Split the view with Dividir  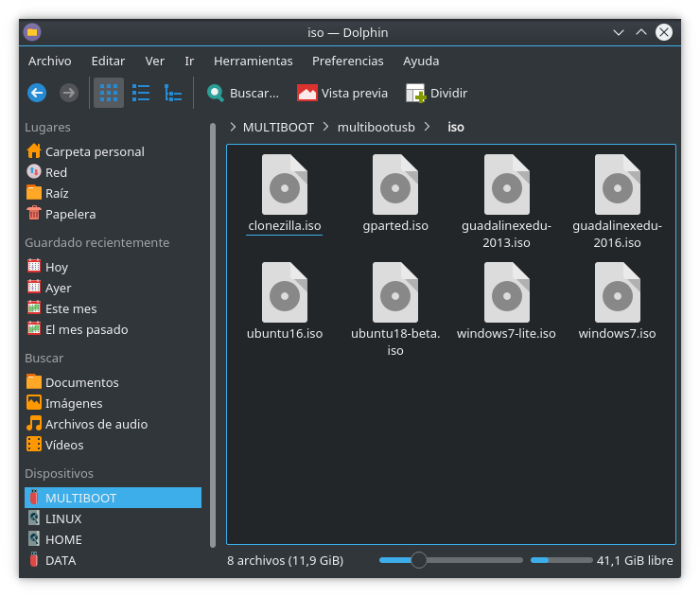(x=437, y=93)
